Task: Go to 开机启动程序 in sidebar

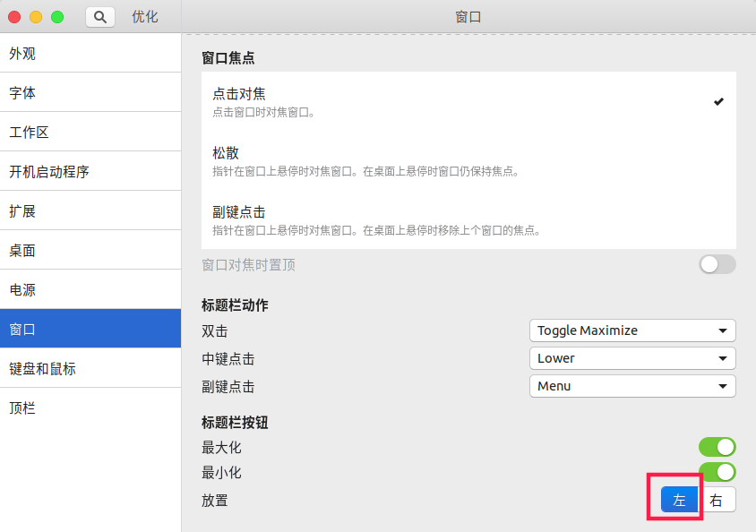Action: coord(90,172)
